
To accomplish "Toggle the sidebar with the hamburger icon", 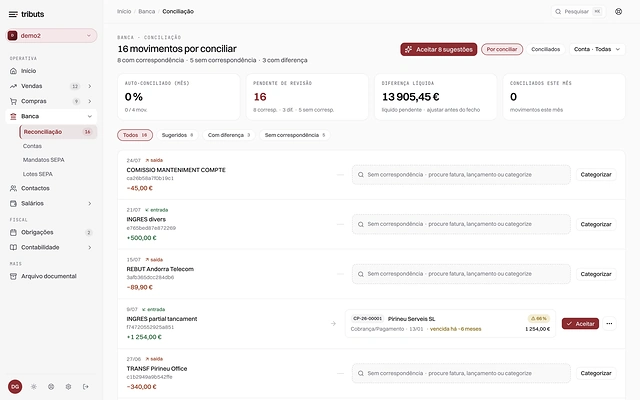I will click(x=13, y=14).
